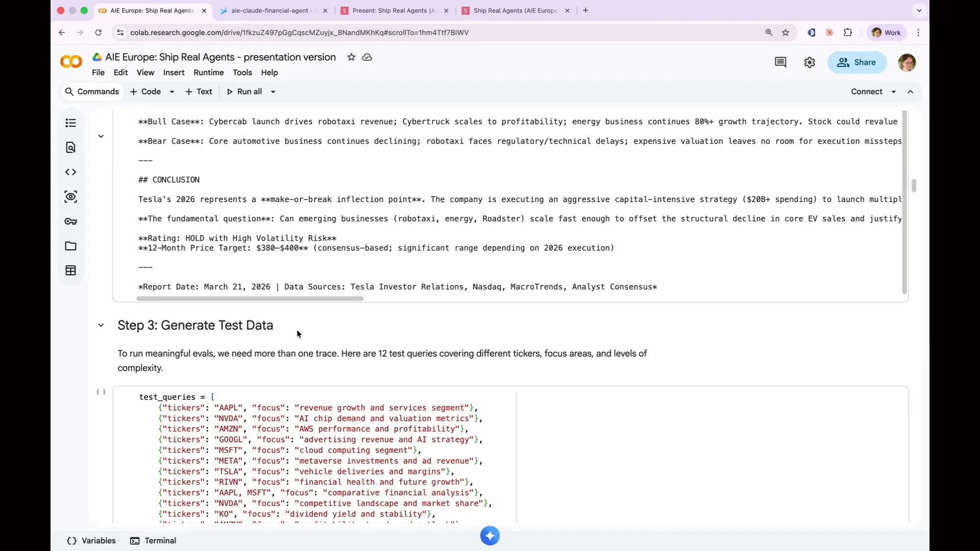Open the Variables panel
The image size is (980, 551).
point(91,541)
